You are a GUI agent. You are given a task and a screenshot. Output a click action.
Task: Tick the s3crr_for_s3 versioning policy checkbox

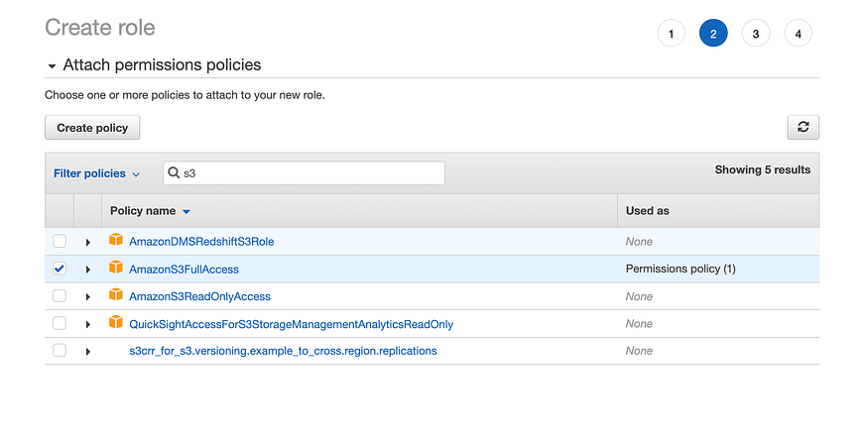(x=60, y=351)
